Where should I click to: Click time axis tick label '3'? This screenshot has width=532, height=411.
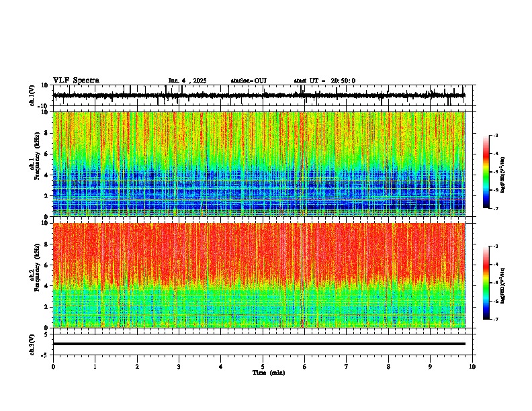click(179, 367)
